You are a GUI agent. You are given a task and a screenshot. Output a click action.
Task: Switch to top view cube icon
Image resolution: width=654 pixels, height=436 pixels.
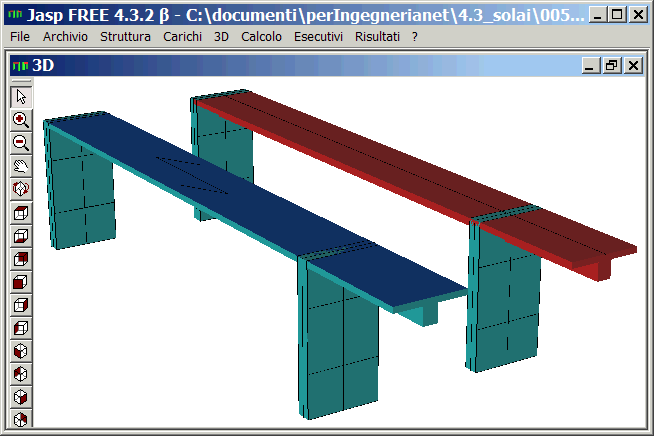coord(21,213)
